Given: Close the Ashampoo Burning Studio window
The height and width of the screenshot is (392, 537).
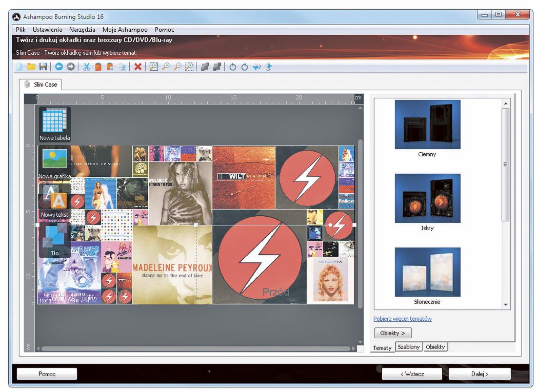Looking at the screenshot, I should [518, 15].
